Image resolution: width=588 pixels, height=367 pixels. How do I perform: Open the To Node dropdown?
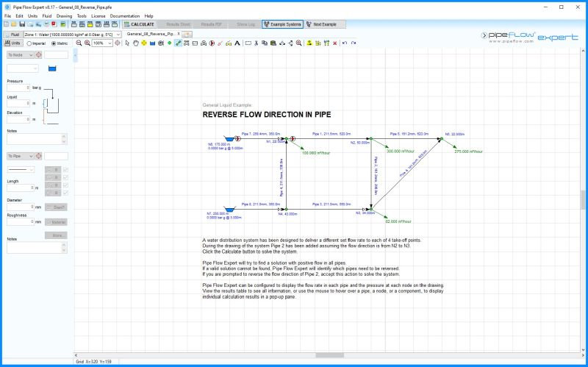[21, 54]
